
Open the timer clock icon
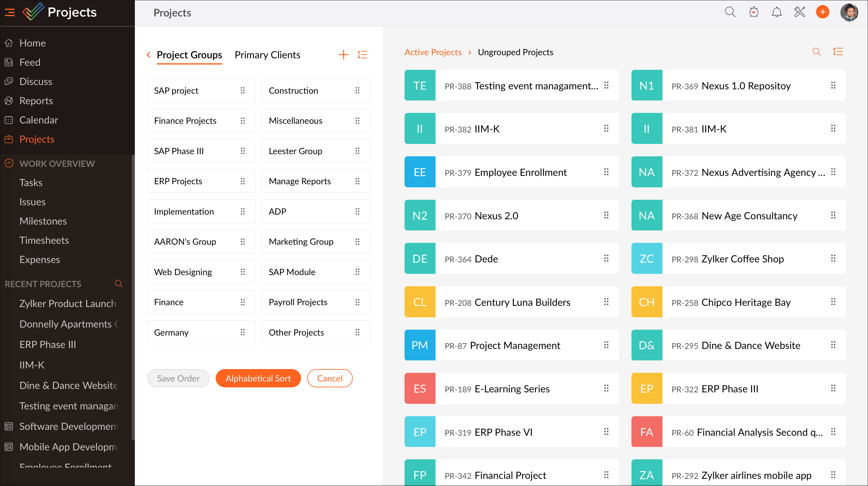tap(753, 12)
